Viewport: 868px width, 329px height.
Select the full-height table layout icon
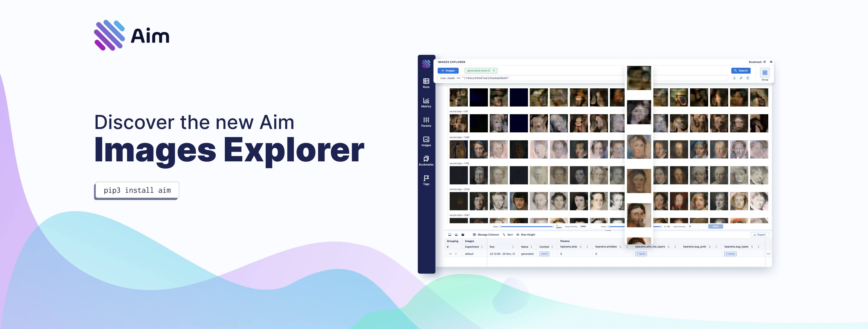(463, 235)
